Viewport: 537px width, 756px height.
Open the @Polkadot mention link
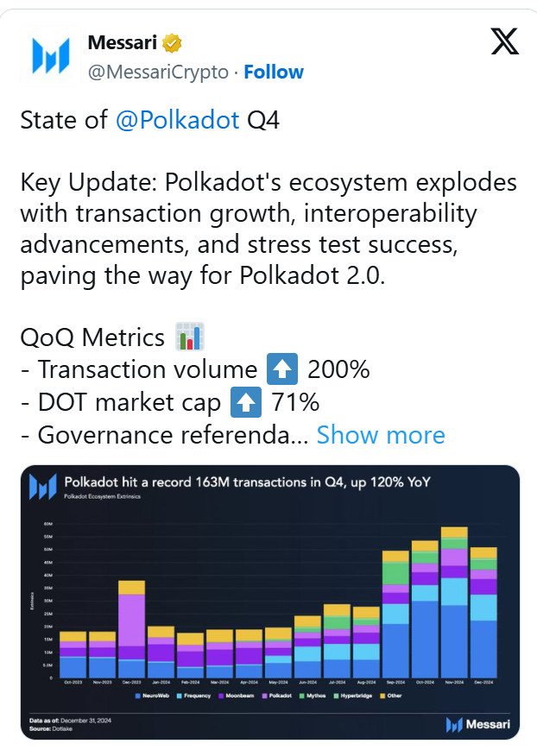pyautogui.click(x=177, y=120)
